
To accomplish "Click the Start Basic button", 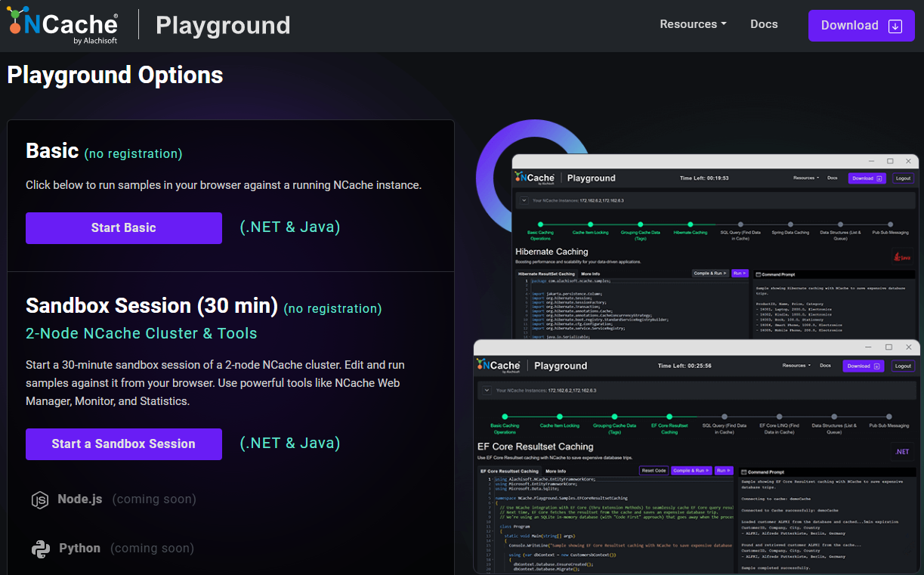I will 124,228.
